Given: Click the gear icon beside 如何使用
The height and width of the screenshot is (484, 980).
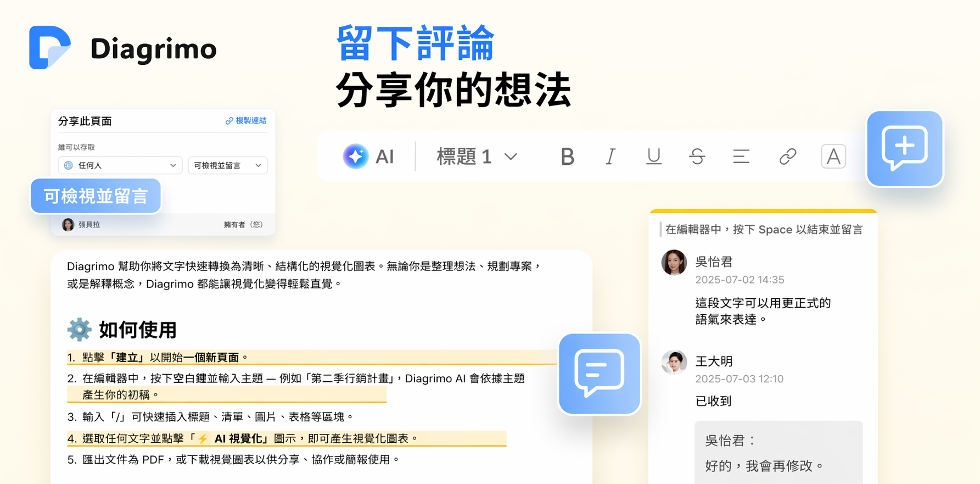Looking at the screenshot, I should pyautogui.click(x=79, y=330).
